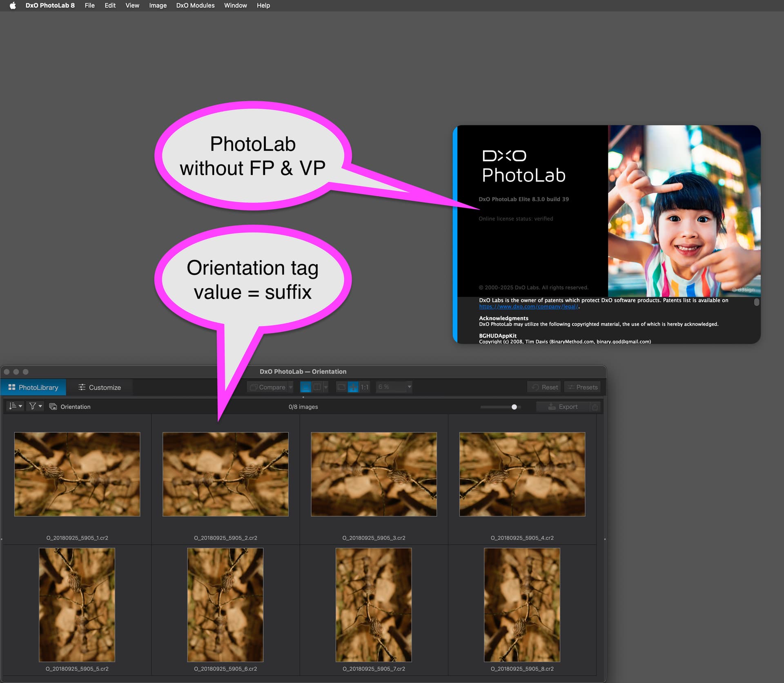Click the O_20180925_5905_6.cr2 filename label
Image resolution: width=784 pixels, height=683 pixels.
pyautogui.click(x=225, y=669)
